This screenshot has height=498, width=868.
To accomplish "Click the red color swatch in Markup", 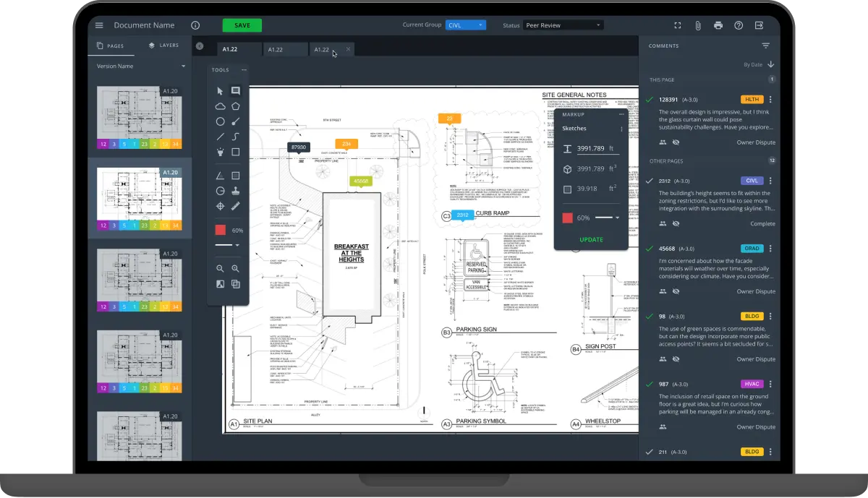I will coord(568,218).
